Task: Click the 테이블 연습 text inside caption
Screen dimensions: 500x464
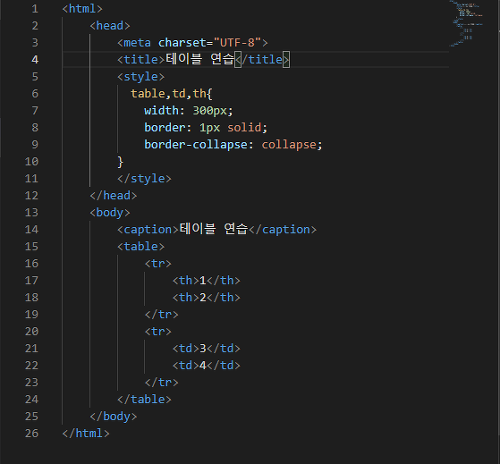Action: (214, 229)
